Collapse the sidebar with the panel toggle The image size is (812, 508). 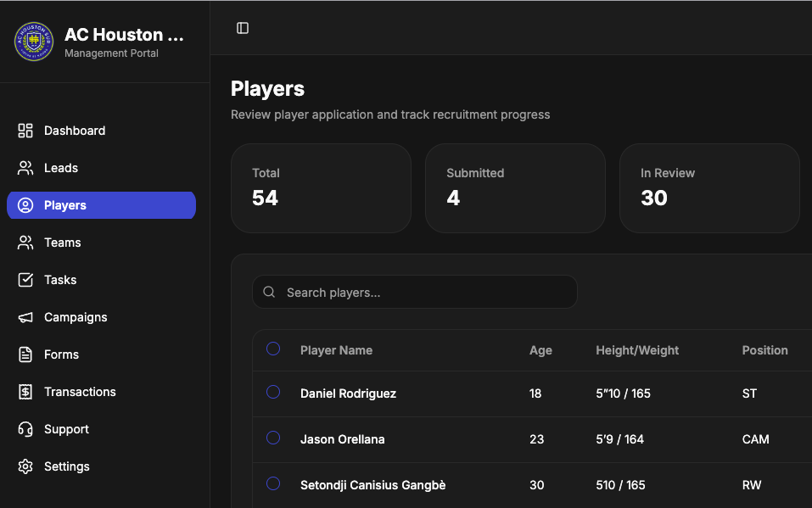[x=243, y=27]
